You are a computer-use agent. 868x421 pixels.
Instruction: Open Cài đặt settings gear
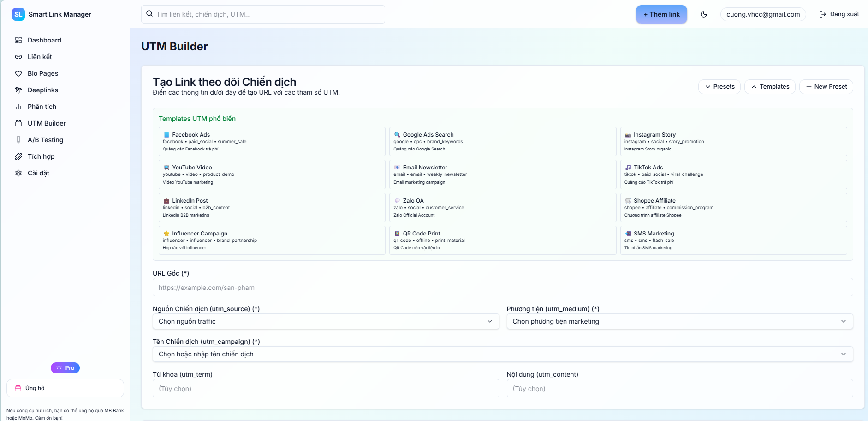click(18, 173)
